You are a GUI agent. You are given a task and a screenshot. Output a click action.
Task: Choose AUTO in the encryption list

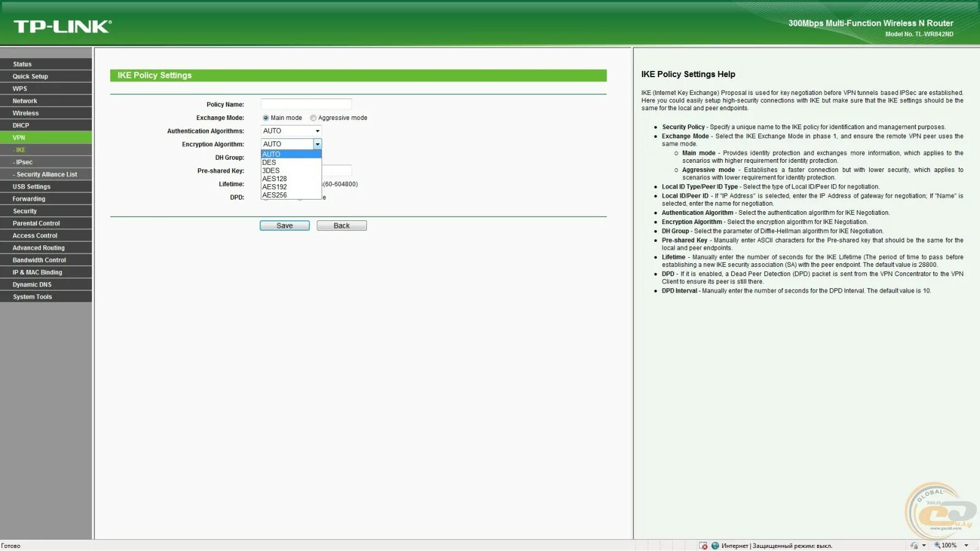(291, 154)
